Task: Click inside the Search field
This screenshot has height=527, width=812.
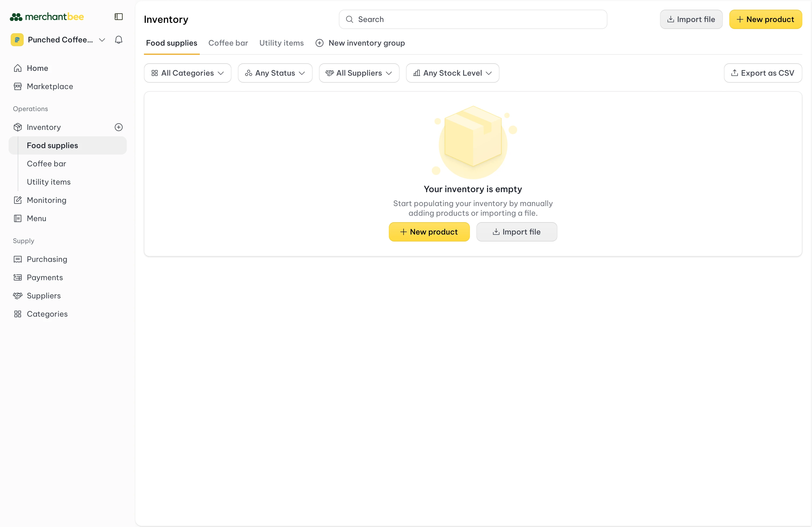Action: tap(473, 19)
